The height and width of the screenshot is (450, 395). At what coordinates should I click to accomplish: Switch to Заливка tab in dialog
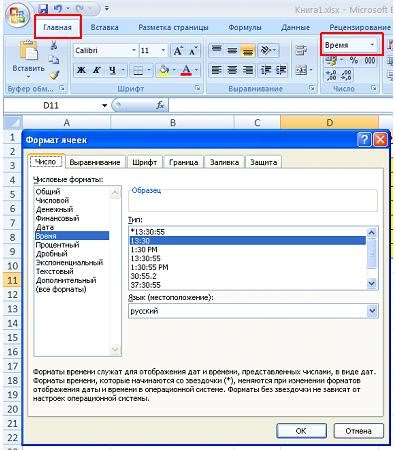pyautogui.click(x=224, y=162)
